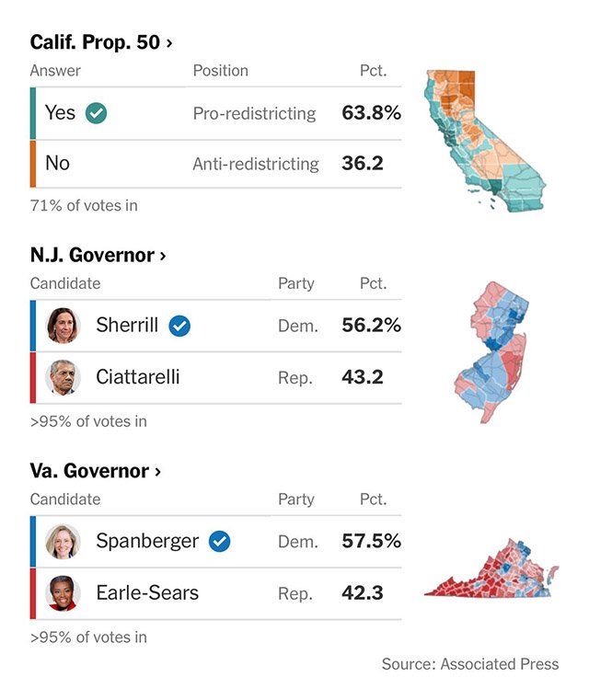The image size is (589, 700).
Task: Click the Source: Associated Press credit
Action: pyautogui.click(x=470, y=664)
